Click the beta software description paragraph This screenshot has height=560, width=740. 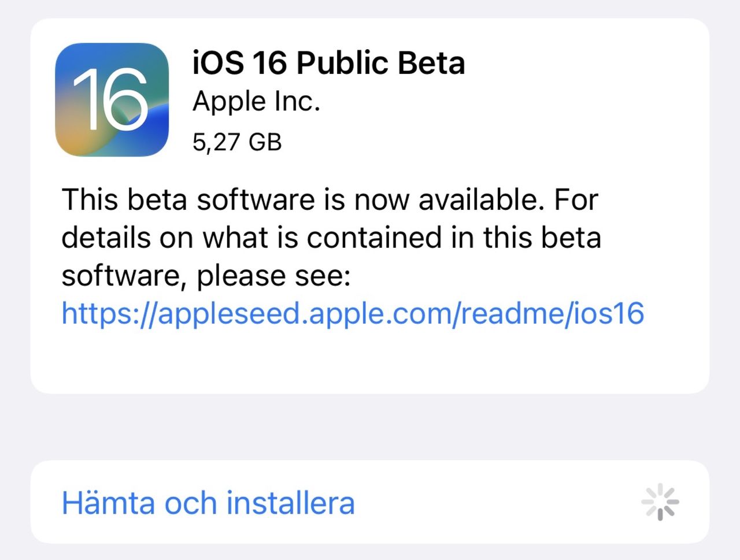(x=330, y=237)
